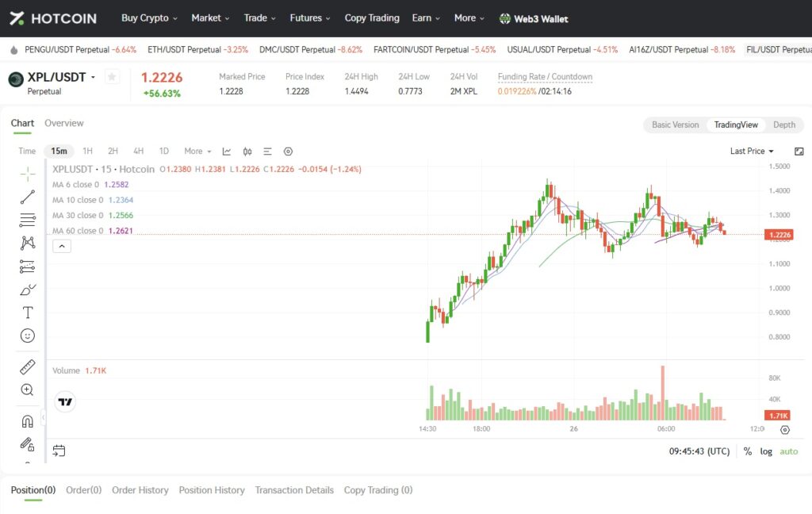Switch to the Order History tab
The width and height of the screenshot is (812, 514).
tap(140, 490)
